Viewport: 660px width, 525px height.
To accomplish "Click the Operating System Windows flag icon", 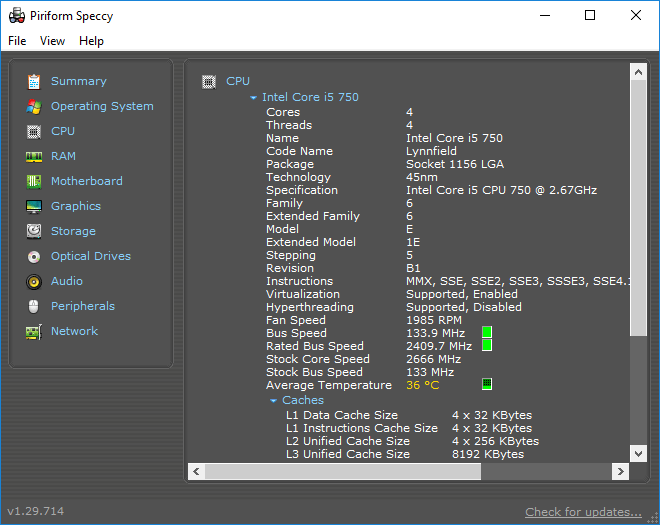I will pos(34,107).
